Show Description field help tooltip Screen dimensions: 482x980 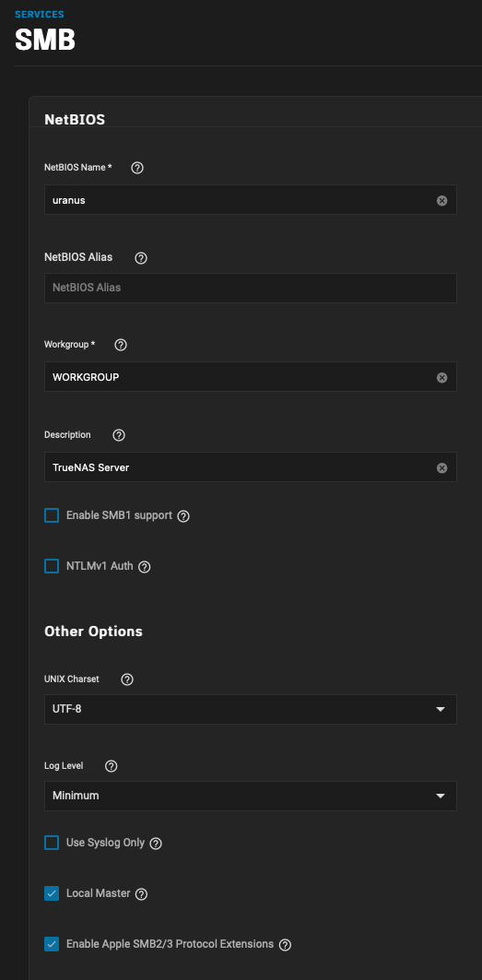tap(119, 435)
